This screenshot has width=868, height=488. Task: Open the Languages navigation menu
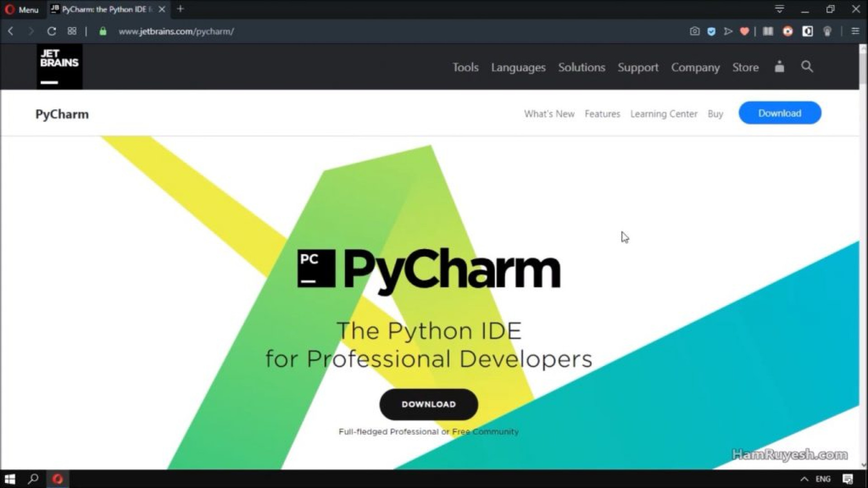[518, 67]
